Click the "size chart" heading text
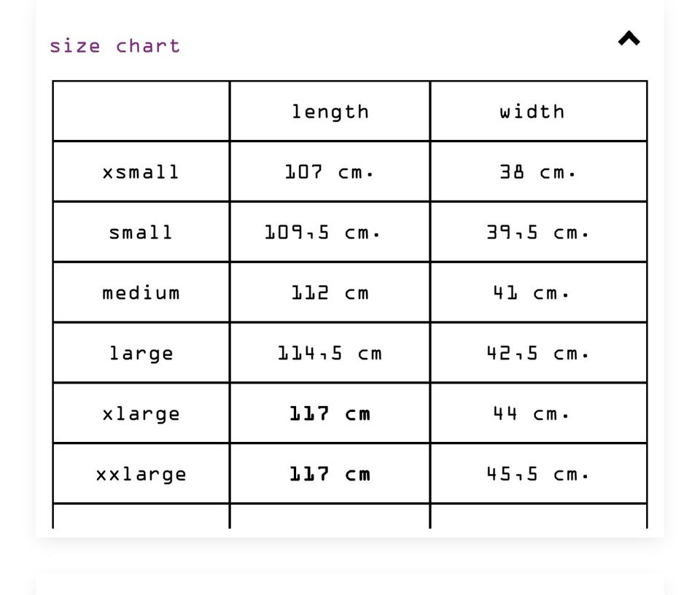The image size is (700, 595). pyautogui.click(x=114, y=46)
